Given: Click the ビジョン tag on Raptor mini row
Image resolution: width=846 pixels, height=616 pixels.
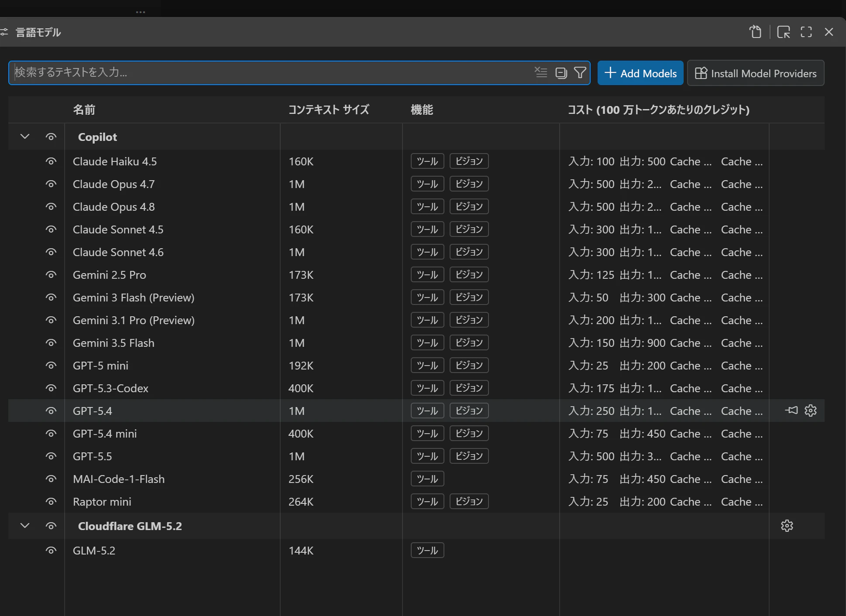Looking at the screenshot, I should [x=469, y=501].
